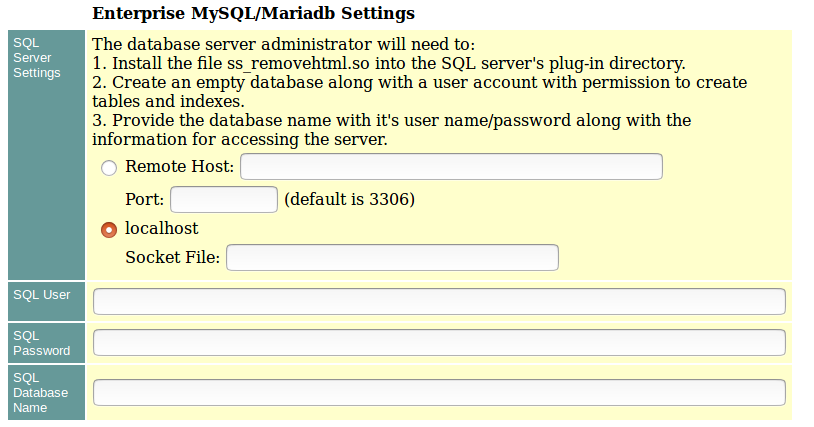
Task: Click the 'Enterprise MySQL/Mariadb Settings' heading
Action: (253, 14)
